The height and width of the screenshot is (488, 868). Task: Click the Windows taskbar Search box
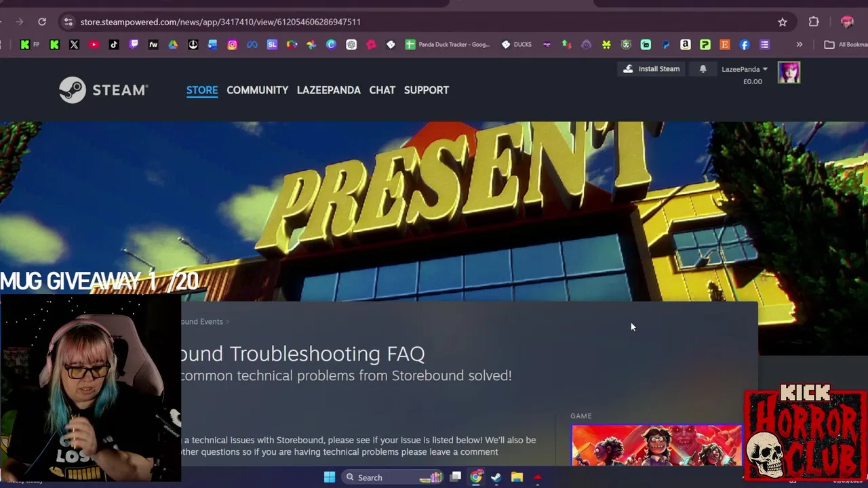point(393,478)
